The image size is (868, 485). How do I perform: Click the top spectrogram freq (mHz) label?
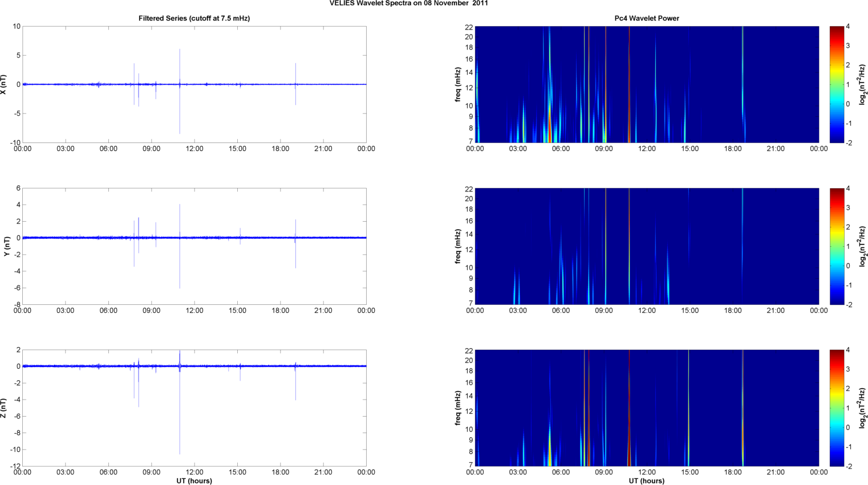(457, 84)
